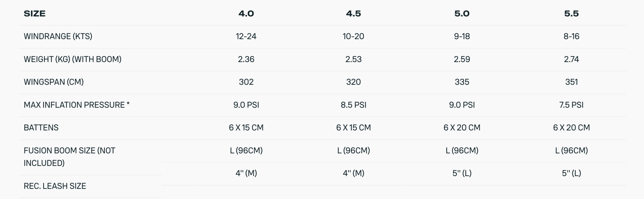Select the 4.5 size column header
Screen dimensions: 644x199
pos(353,14)
